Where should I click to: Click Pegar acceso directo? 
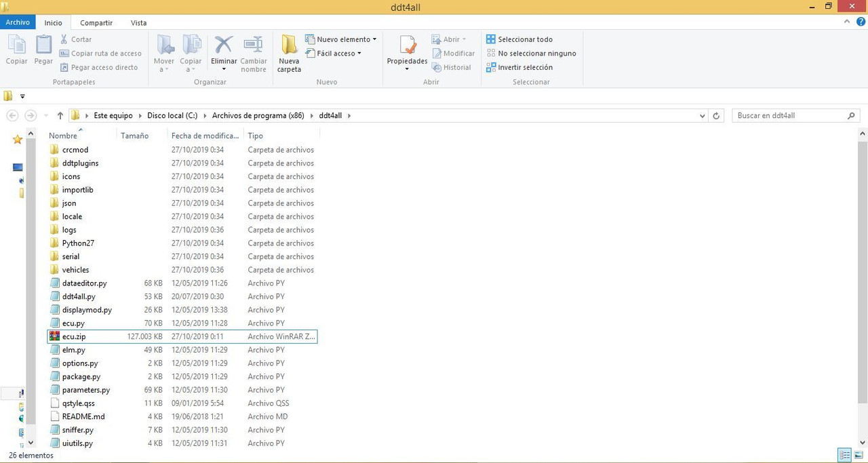(98, 67)
